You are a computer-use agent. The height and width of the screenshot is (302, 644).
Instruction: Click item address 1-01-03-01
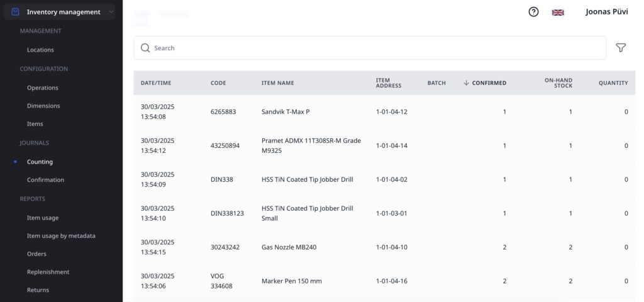pyautogui.click(x=391, y=213)
